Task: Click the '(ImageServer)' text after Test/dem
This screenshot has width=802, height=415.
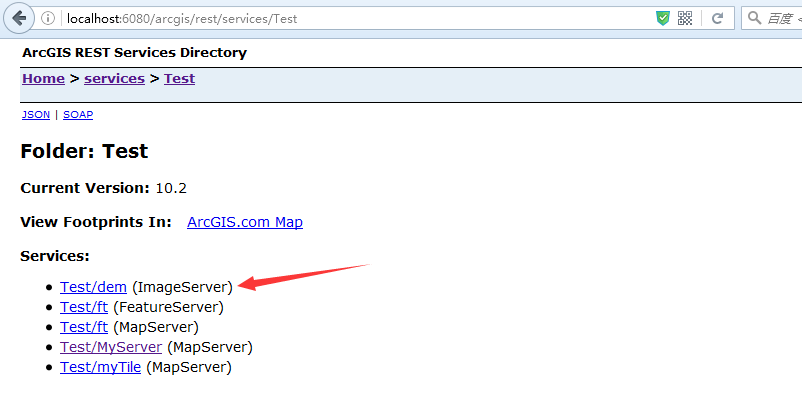Action: pyautogui.click(x=183, y=287)
